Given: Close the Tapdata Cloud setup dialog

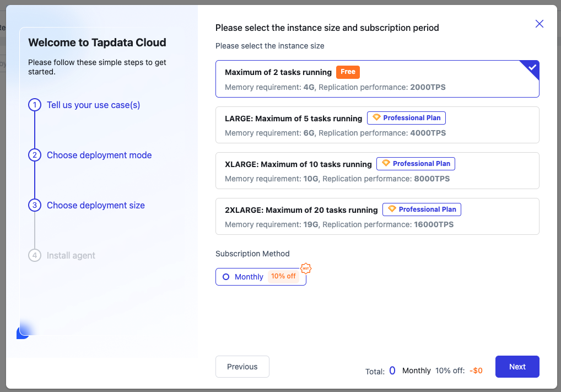Looking at the screenshot, I should 540,24.
